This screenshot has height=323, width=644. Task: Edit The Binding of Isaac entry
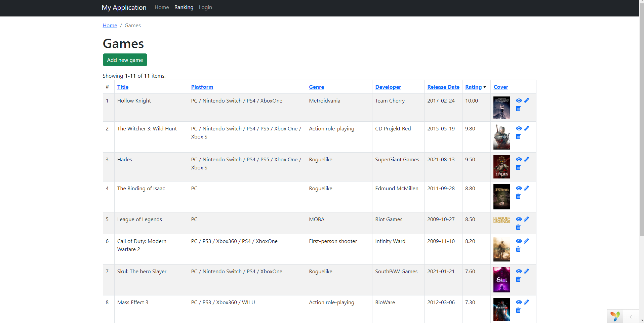click(x=526, y=188)
